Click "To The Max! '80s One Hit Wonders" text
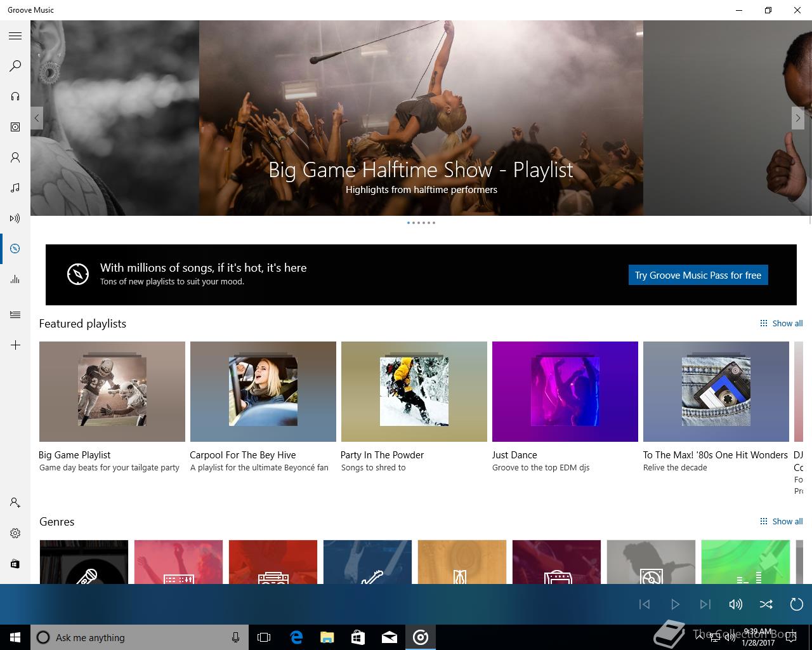 (716, 455)
